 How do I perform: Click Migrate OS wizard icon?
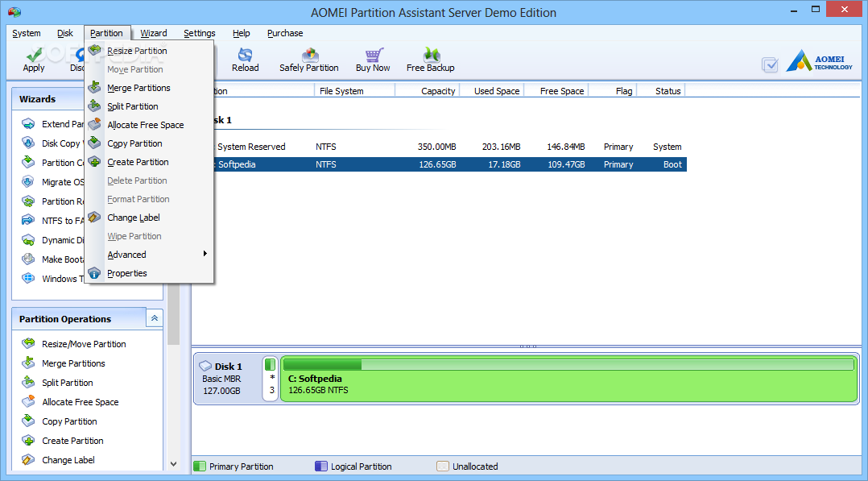(x=28, y=182)
